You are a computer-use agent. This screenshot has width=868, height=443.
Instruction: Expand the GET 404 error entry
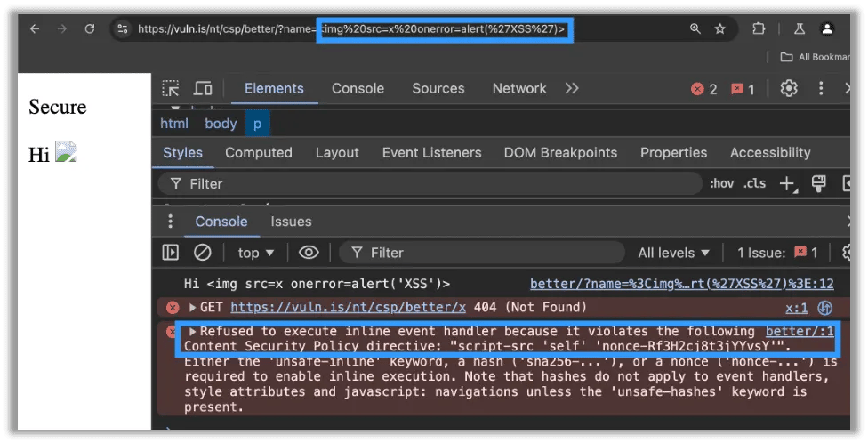click(193, 307)
